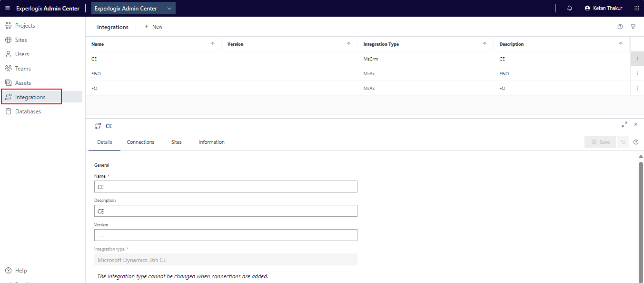The image size is (644, 283).
Task: Select the FO integration row
Action: coord(358,89)
